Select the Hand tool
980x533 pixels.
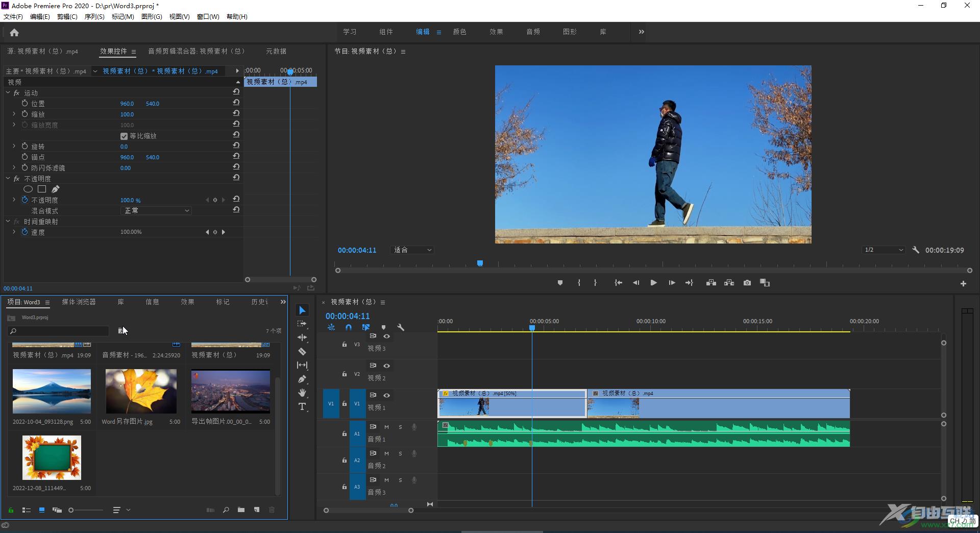[302, 393]
